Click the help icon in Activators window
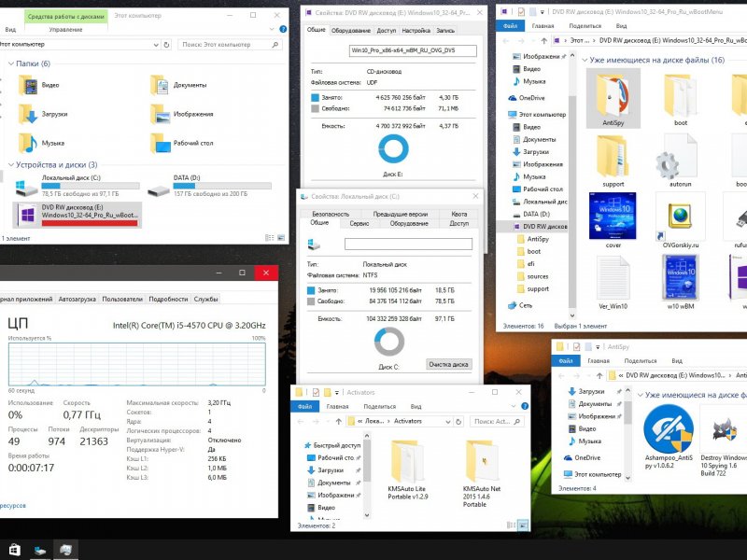The image size is (747, 560). click(525, 406)
